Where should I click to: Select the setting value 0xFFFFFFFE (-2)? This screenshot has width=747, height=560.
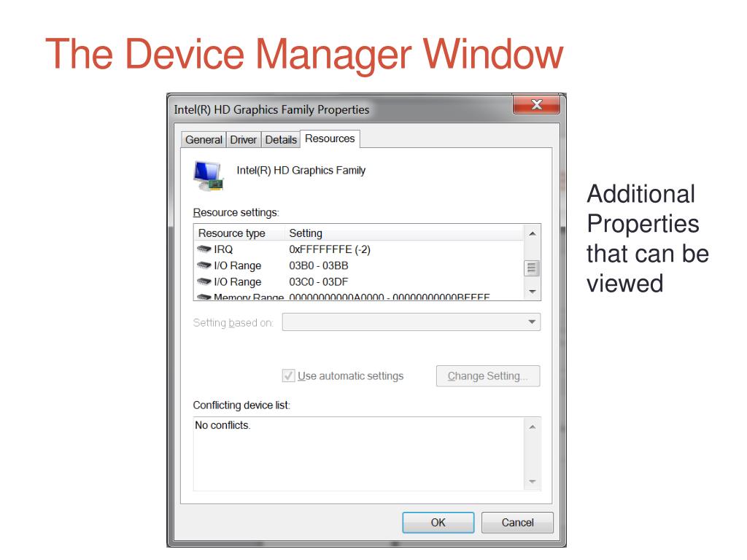tap(330, 249)
